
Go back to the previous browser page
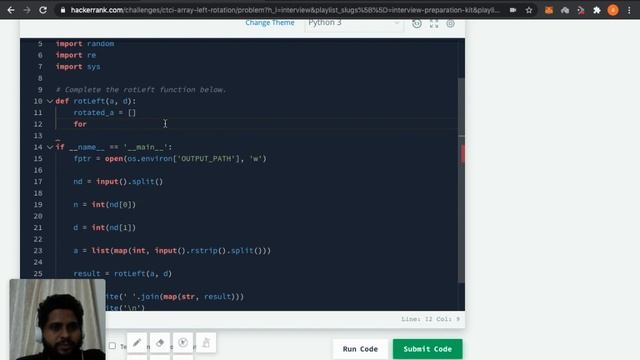11,10
